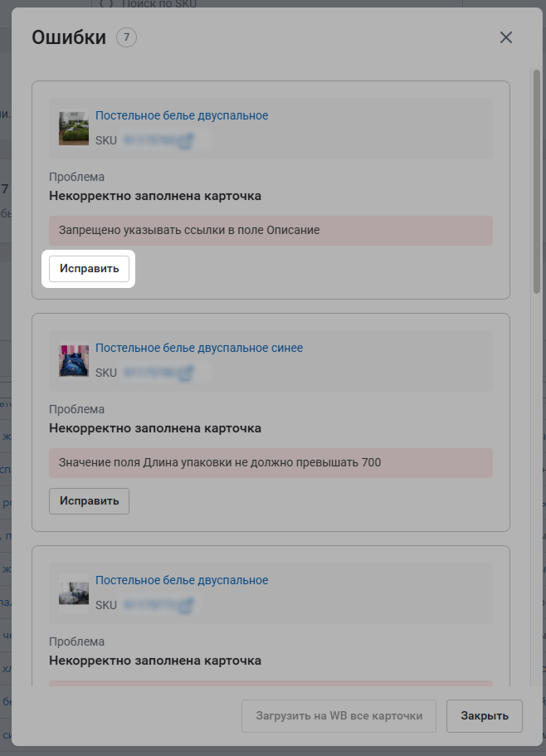Open external link icon beside first SKU
The image size is (546, 756).
[187, 140]
